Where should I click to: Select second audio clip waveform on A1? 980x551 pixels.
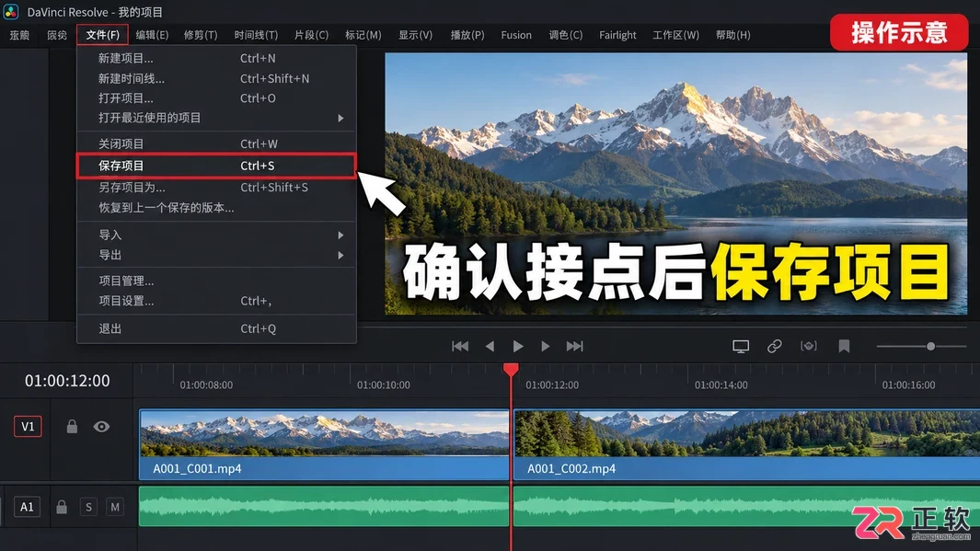[746, 507]
